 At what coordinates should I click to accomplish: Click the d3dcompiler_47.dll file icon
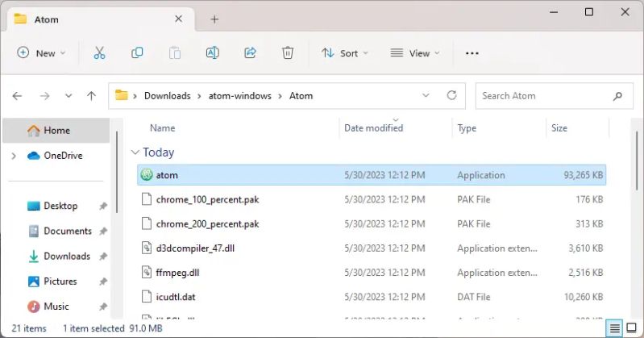point(147,248)
